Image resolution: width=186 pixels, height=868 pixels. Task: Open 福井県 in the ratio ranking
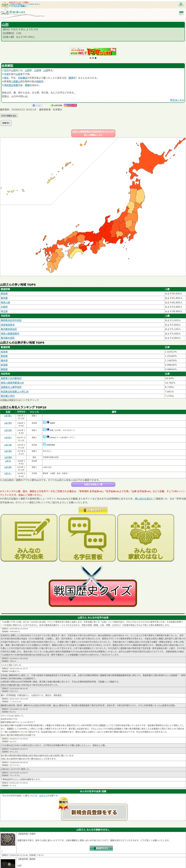[x=4, y=360]
